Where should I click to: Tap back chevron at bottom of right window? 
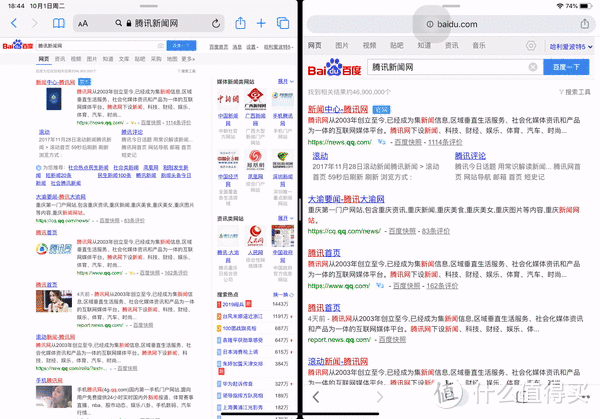(316, 397)
